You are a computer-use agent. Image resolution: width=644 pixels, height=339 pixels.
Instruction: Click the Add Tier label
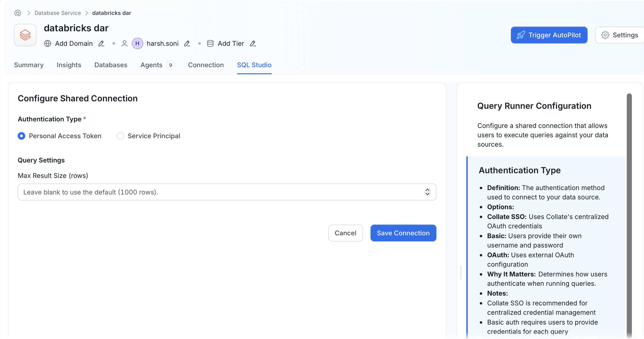231,44
